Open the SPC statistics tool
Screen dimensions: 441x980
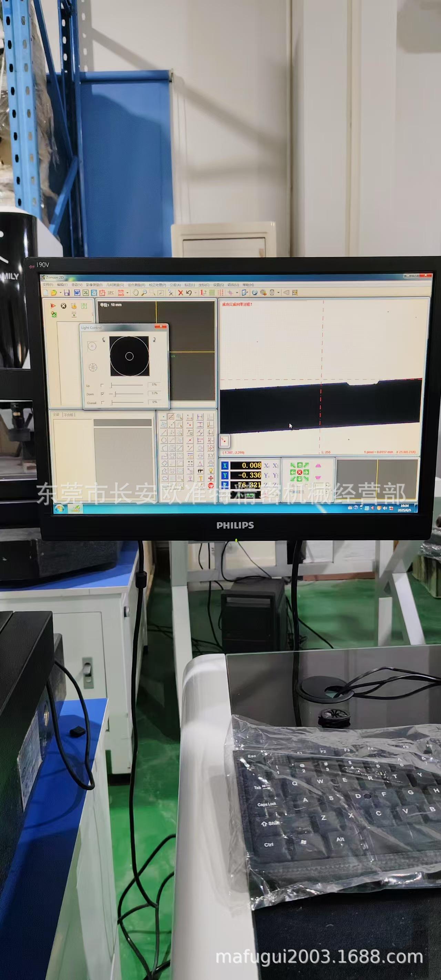[x=111, y=293]
